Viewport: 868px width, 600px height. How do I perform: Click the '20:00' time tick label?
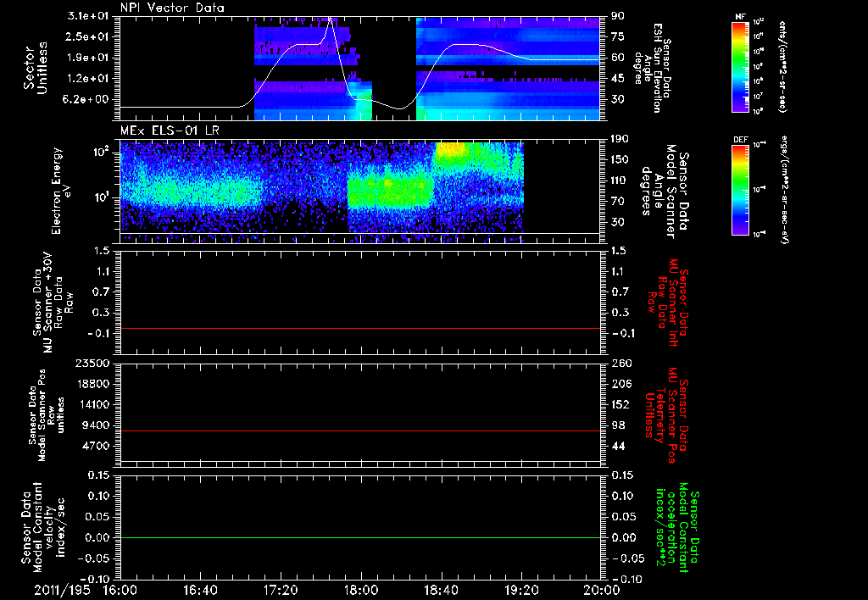(602, 590)
